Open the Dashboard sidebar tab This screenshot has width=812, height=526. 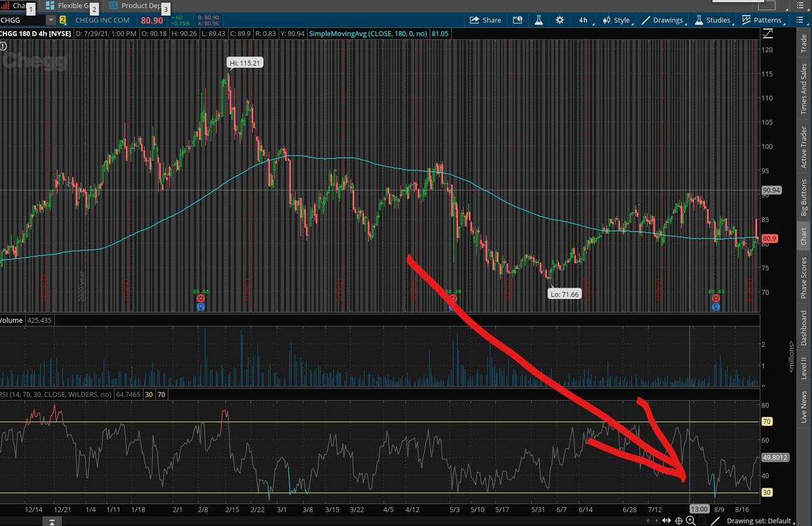pos(803,329)
